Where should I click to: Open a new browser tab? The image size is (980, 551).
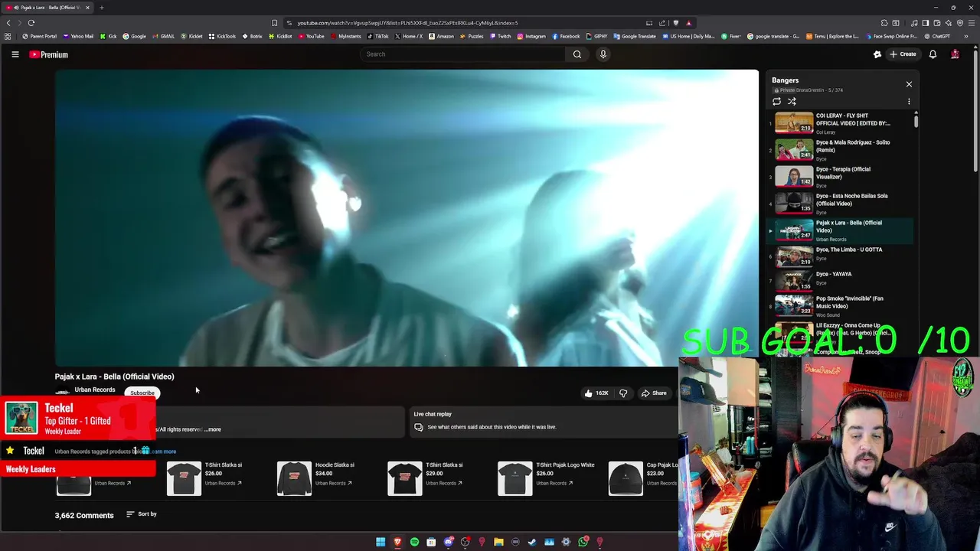(101, 8)
